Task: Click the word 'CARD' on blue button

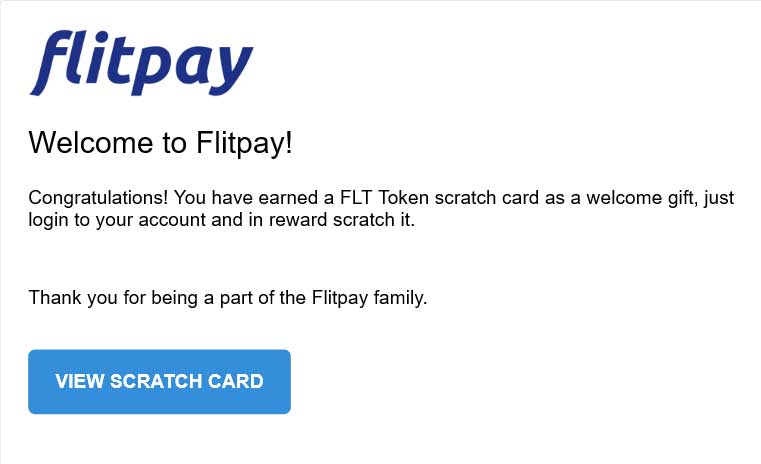Action: tap(235, 381)
